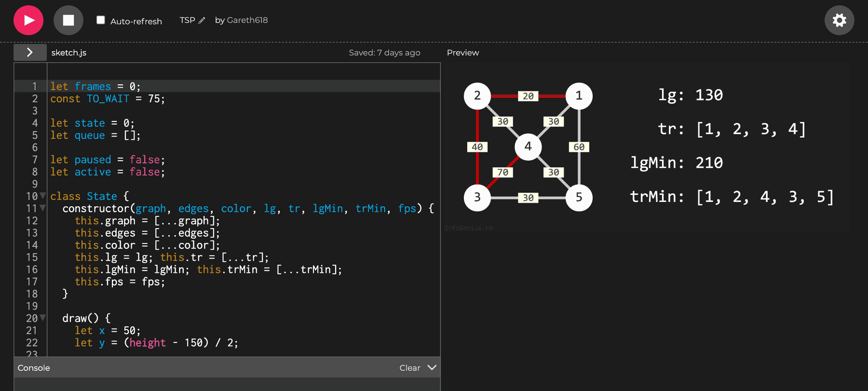The height and width of the screenshot is (391, 868).
Task: Click the 'Saved: 7 days ago' status
Action: [384, 53]
